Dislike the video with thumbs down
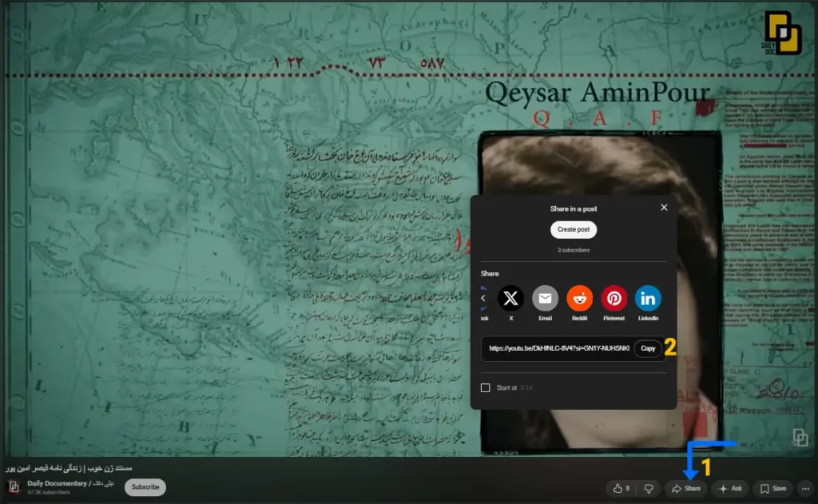818x504 pixels. point(649,489)
